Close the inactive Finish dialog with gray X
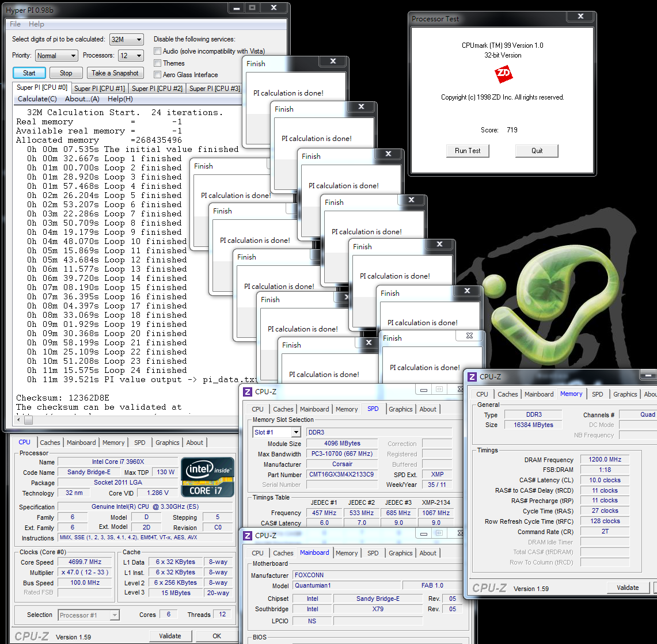This screenshot has height=644, width=657. (469, 336)
